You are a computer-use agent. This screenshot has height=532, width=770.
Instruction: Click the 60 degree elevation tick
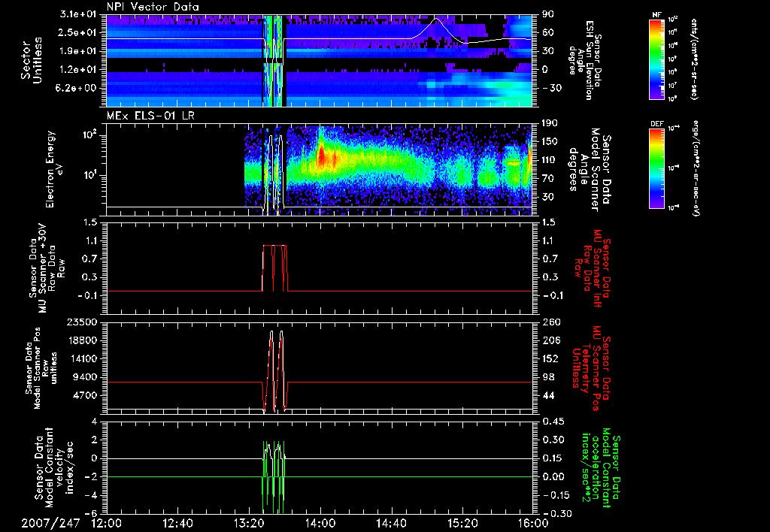(548, 32)
